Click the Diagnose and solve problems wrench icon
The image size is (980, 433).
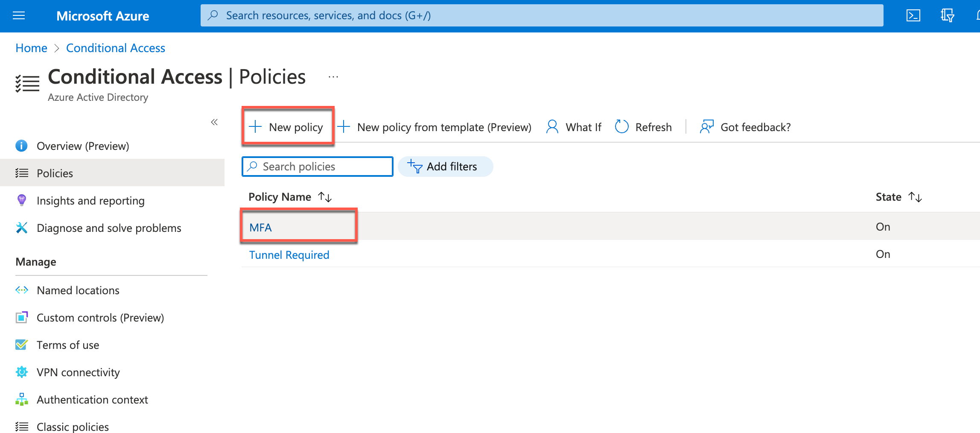[21, 228]
